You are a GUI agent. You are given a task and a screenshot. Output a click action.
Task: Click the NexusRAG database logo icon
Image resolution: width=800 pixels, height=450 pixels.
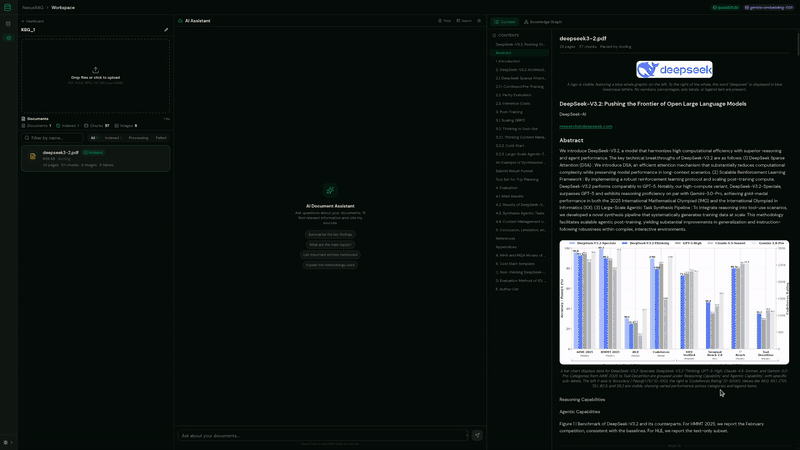coord(7,8)
